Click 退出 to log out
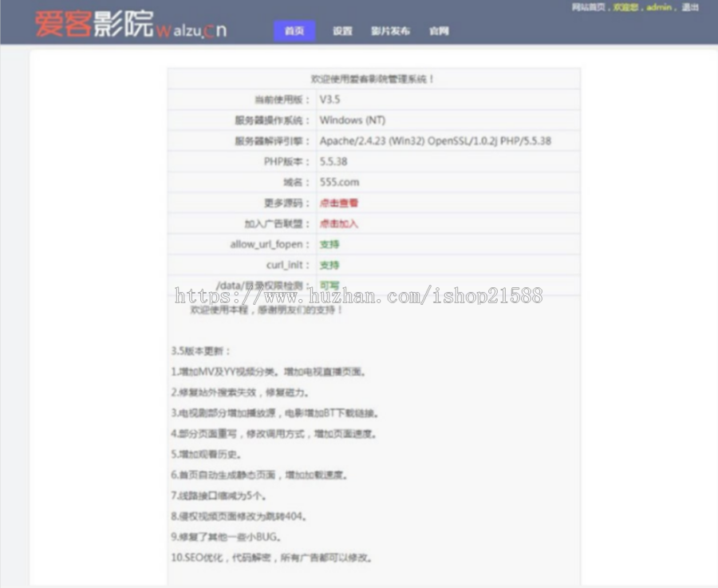718x588 pixels. click(688, 6)
